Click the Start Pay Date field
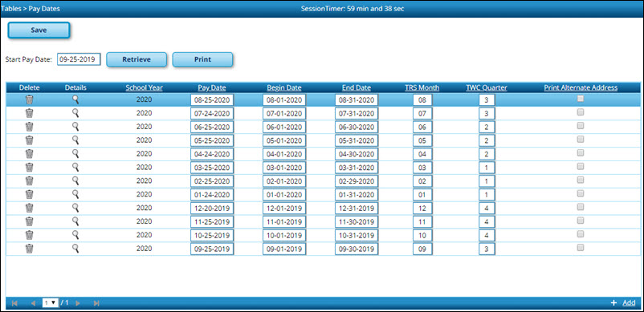The image size is (644, 312). (x=79, y=59)
